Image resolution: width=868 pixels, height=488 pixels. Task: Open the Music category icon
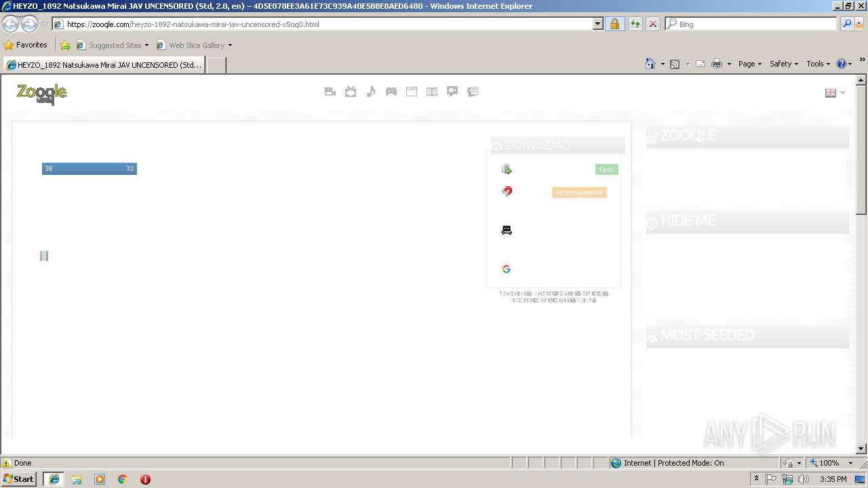click(371, 91)
